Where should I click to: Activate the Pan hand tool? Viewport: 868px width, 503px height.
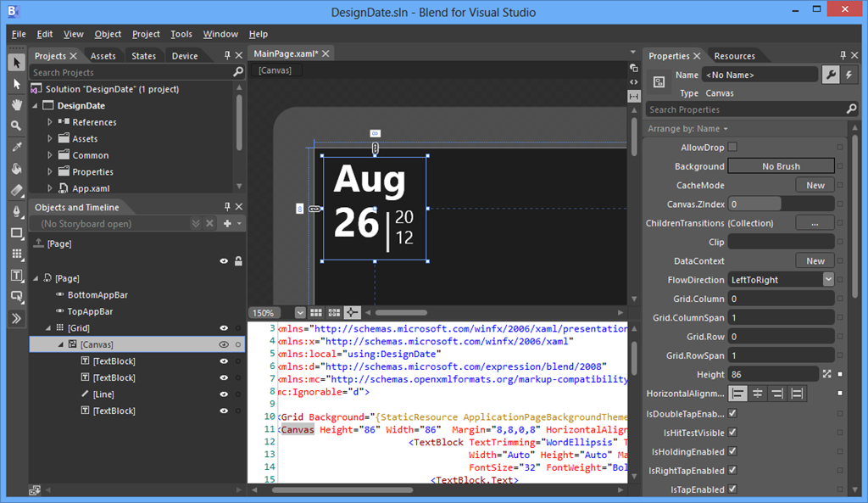17,104
